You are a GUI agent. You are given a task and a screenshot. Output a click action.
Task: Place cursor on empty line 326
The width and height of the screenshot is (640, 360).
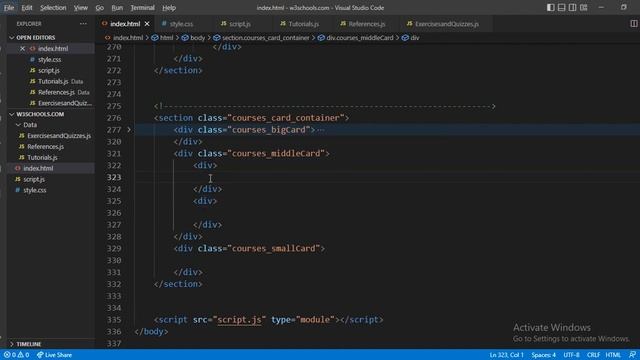tap(387, 213)
